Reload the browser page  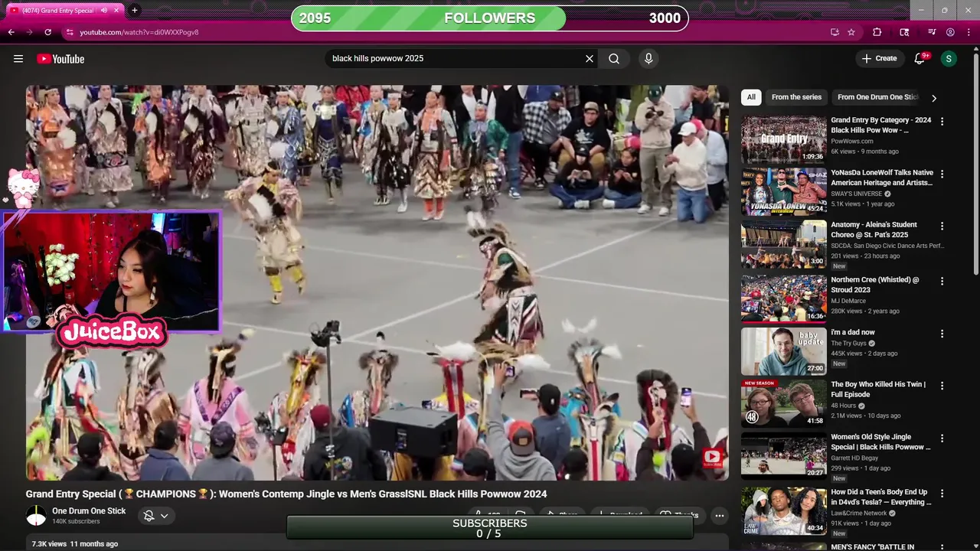[47, 32]
